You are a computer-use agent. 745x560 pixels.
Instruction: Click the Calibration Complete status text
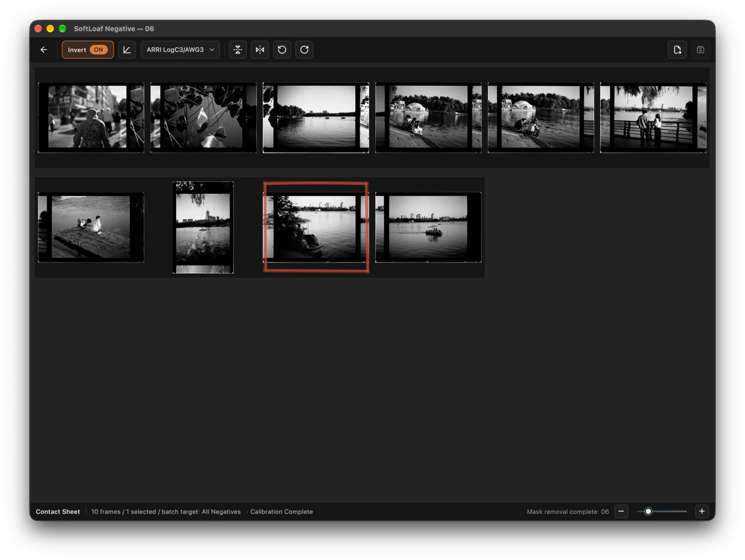point(281,512)
